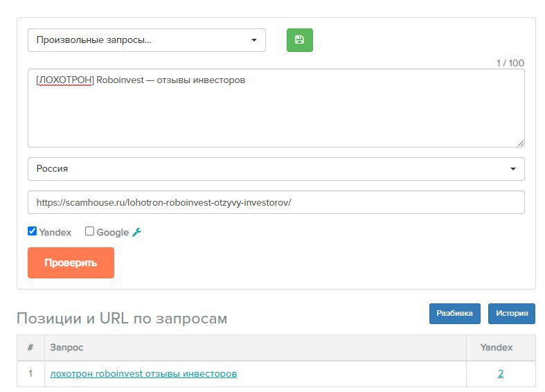The width and height of the screenshot is (545, 392).
Task: Expand the Россия region dropdown
Action: tap(276, 169)
